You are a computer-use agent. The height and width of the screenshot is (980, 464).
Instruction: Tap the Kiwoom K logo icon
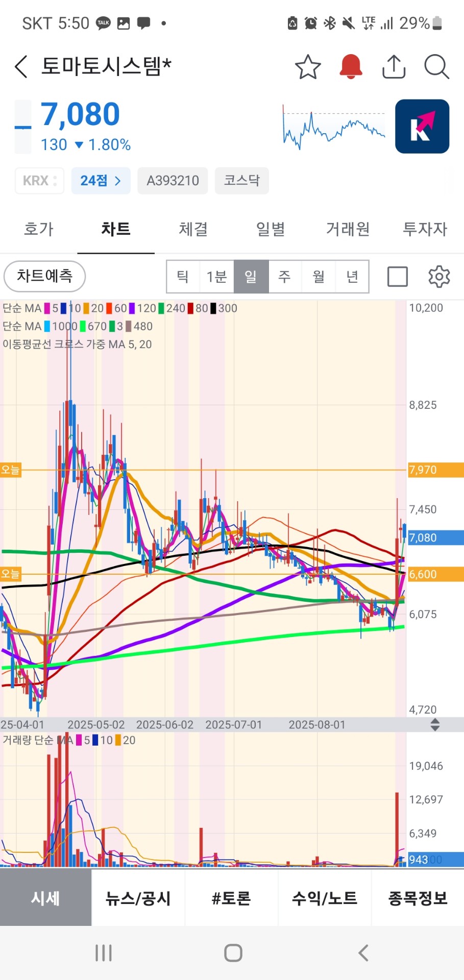[422, 127]
